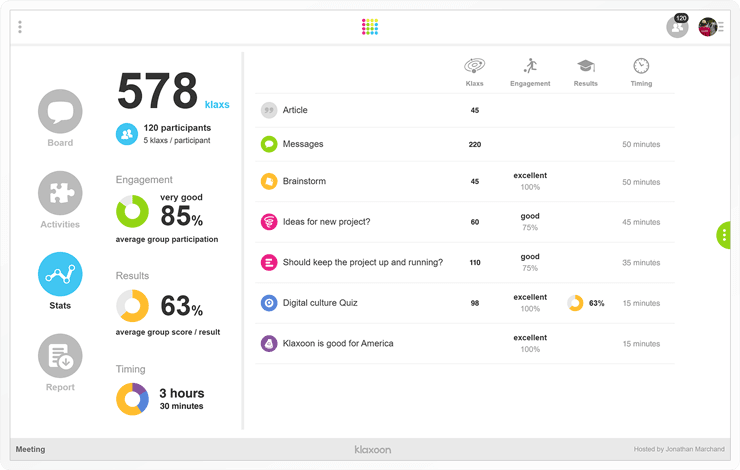Click the Timing multicolor donut chart
740x470 pixels.
tap(132, 399)
